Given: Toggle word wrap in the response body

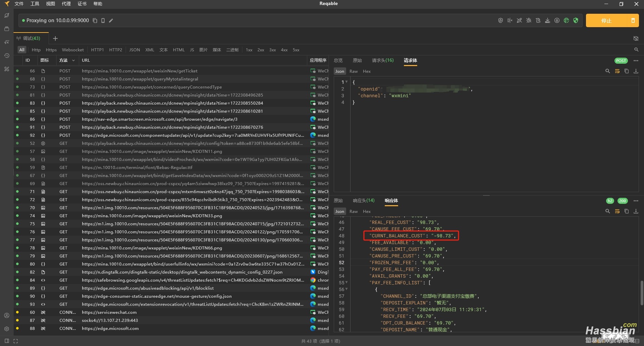Looking at the screenshot, I should [617, 211].
